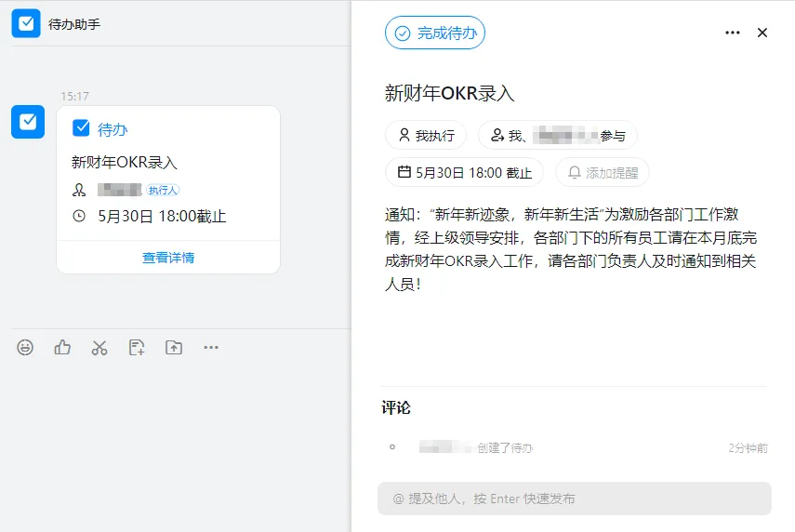Open the 我执行 assignee selector
The height and width of the screenshot is (532, 795).
tap(426, 136)
